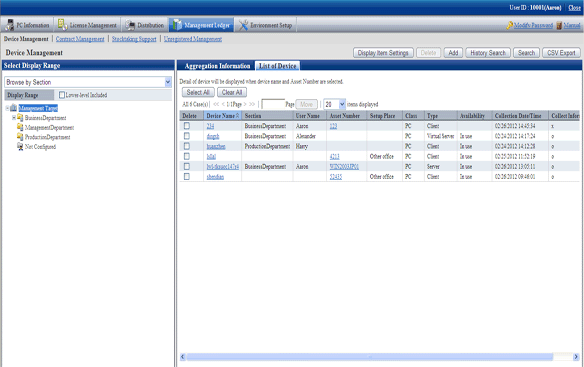Click the Manual book icon

[559, 25]
